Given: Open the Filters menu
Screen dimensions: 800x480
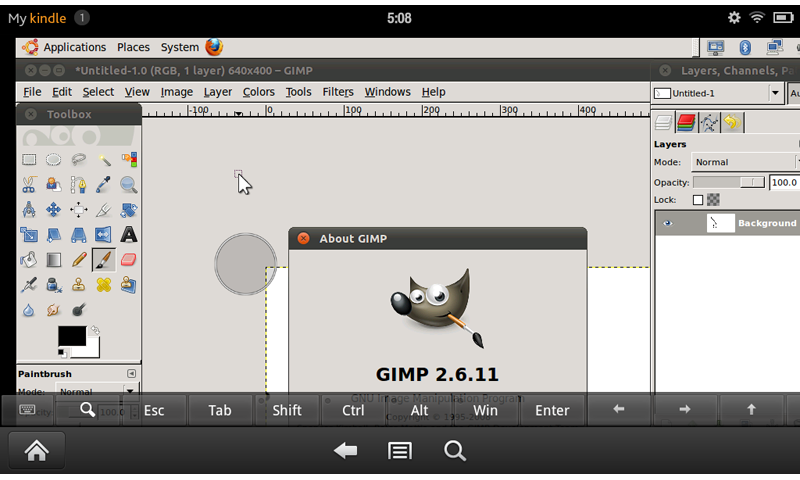Looking at the screenshot, I should [x=338, y=92].
